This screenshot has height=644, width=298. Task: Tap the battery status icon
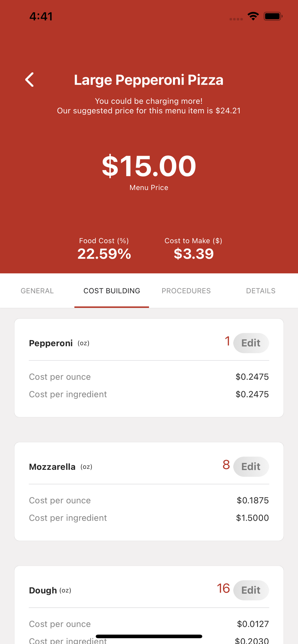tap(273, 16)
